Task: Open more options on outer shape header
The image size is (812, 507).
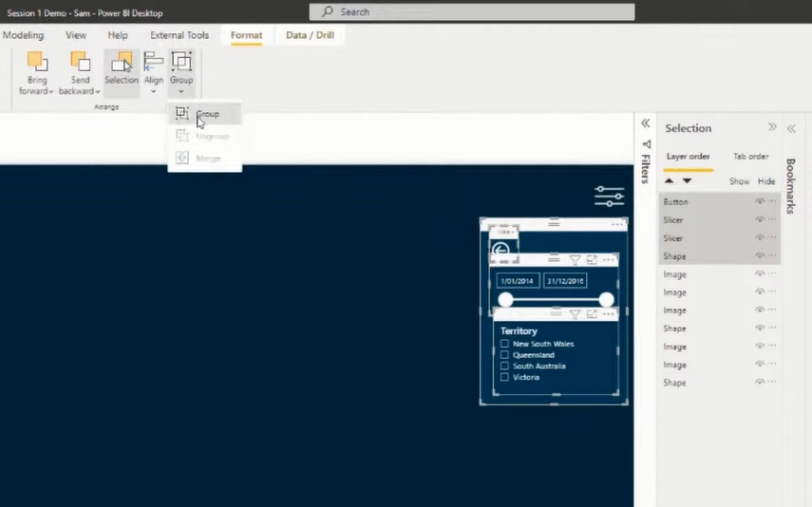Action: 617,224
